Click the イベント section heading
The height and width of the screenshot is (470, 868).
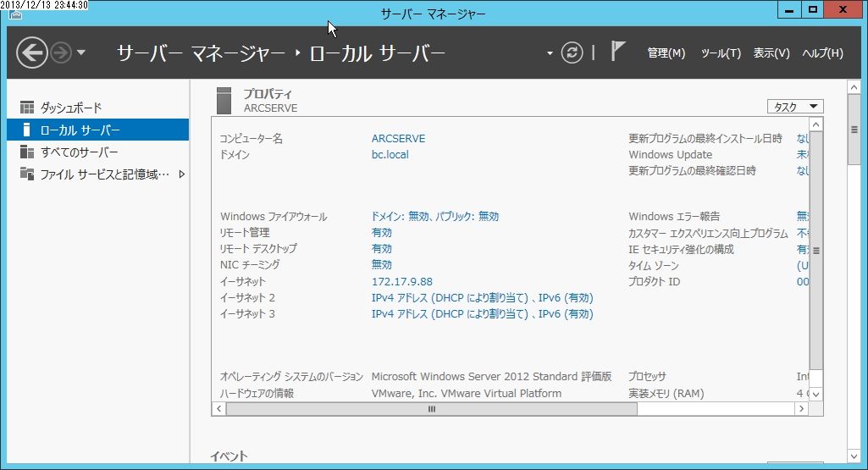tap(228, 456)
